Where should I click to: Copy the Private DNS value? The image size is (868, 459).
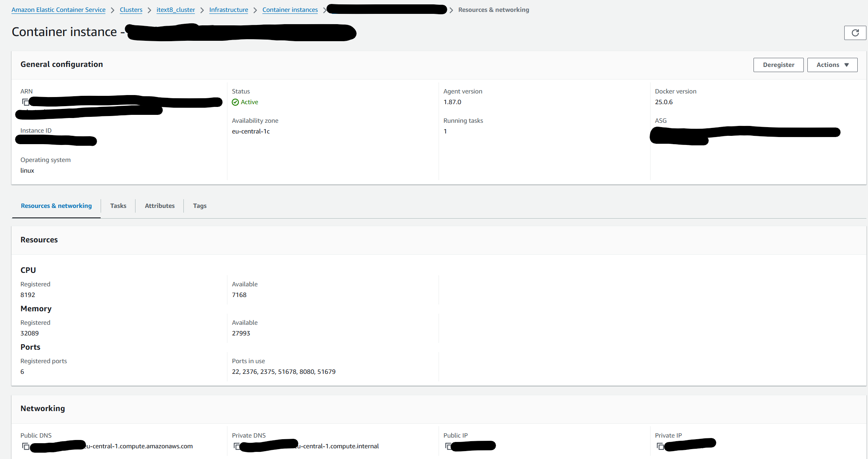[x=237, y=446]
